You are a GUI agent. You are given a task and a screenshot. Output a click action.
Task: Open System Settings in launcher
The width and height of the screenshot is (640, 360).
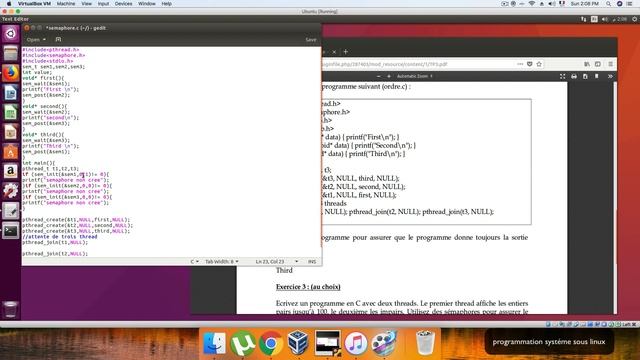click(11, 191)
